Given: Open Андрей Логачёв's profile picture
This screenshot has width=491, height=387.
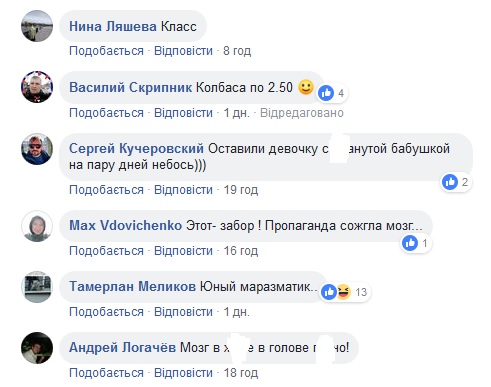Looking at the screenshot, I should point(37,348).
